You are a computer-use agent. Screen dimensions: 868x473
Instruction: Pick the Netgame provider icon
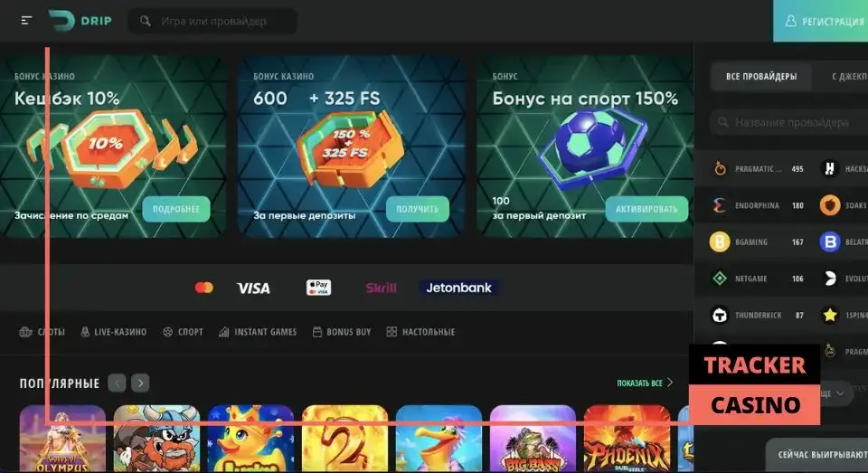[720, 278]
